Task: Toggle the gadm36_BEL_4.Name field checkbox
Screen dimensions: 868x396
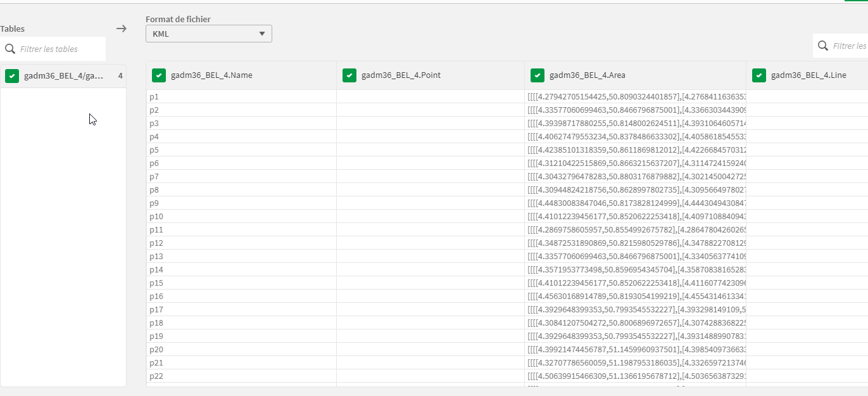Action: click(159, 75)
